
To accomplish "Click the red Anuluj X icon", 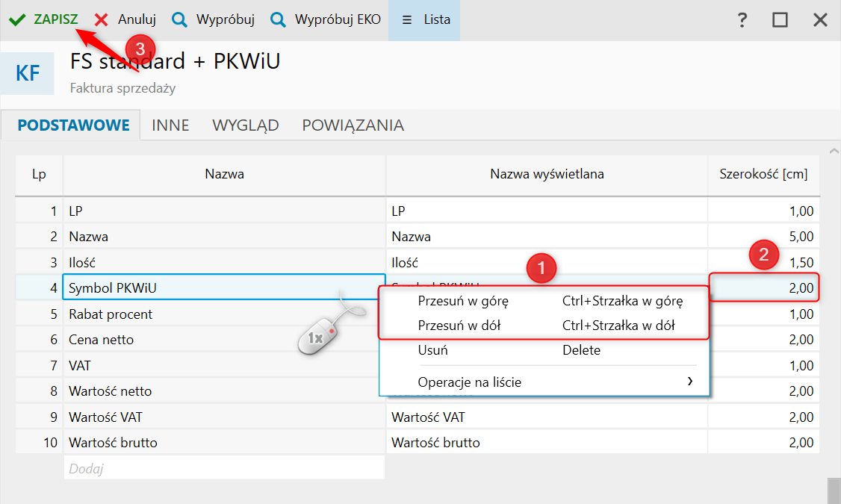I will point(101,20).
